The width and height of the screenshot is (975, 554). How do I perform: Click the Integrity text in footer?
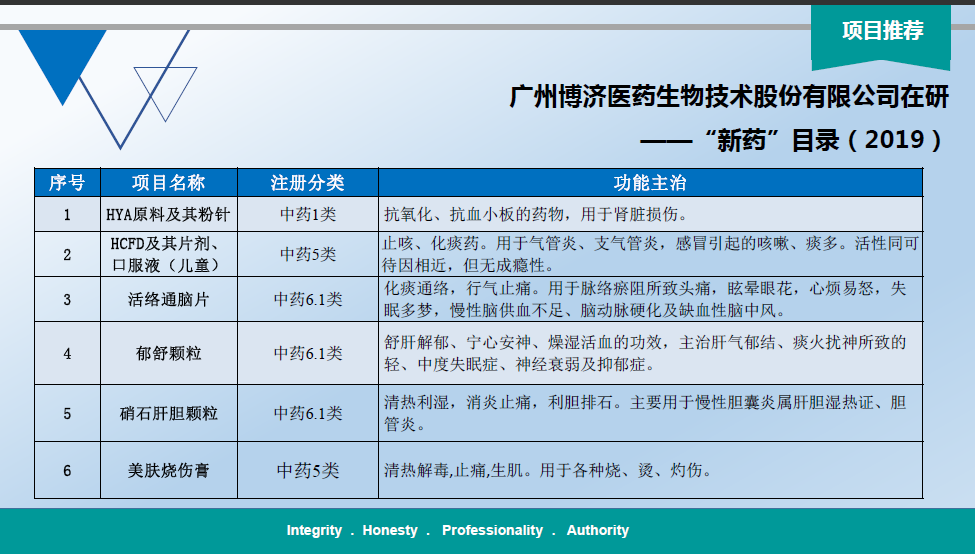(x=314, y=530)
